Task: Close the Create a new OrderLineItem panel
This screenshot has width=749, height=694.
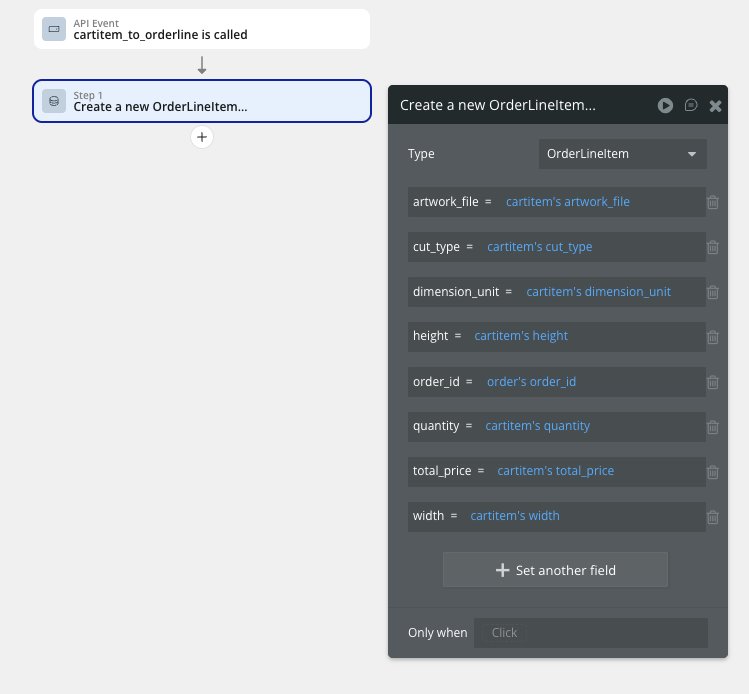Action: 715,105
